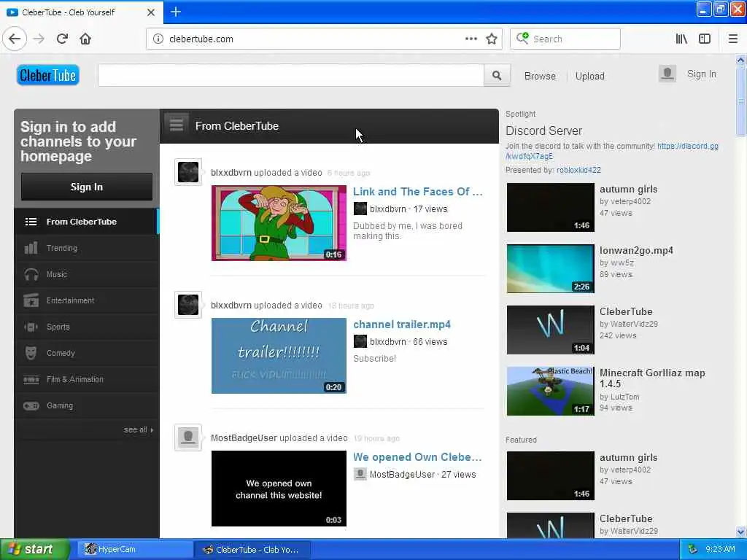Open page actions three-dot menu

[471, 39]
